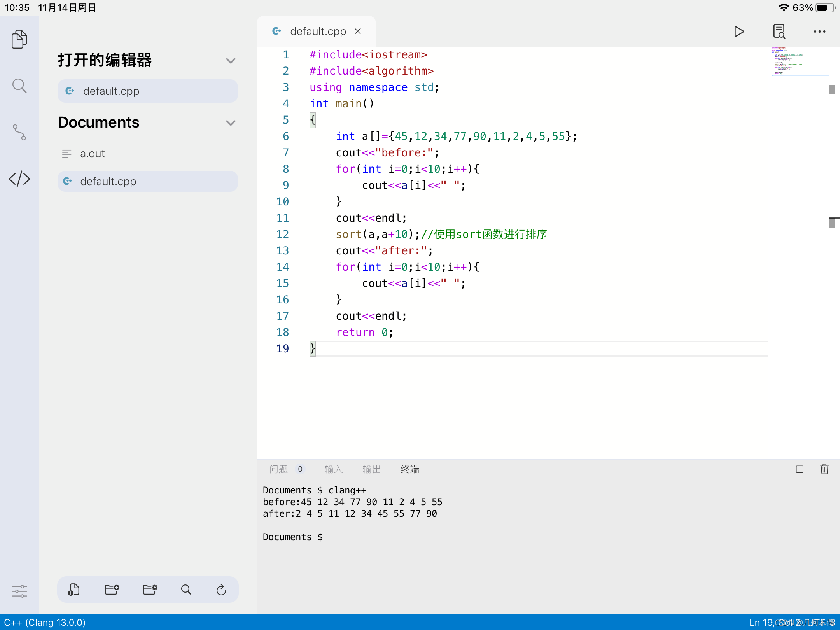Viewport: 840px width, 630px height.
Task: Select the code brackets sidebar icon
Action: pyautogui.click(x=19, y=179)
